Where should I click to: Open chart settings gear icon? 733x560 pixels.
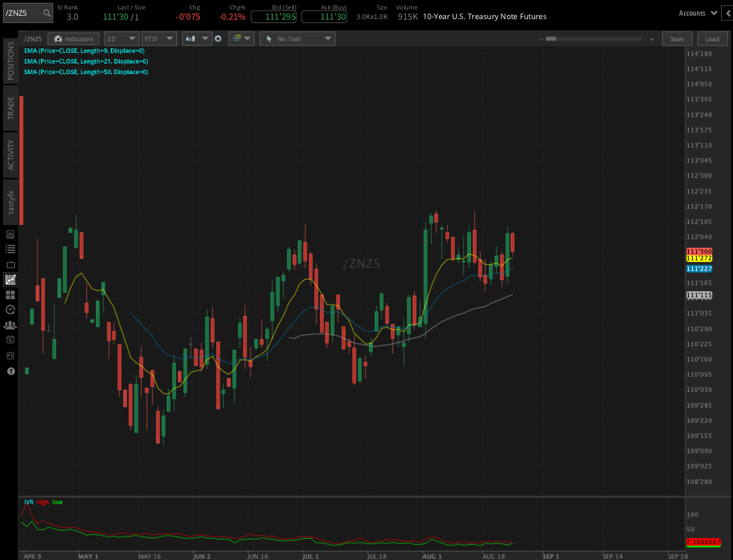[x=218, y=39]
